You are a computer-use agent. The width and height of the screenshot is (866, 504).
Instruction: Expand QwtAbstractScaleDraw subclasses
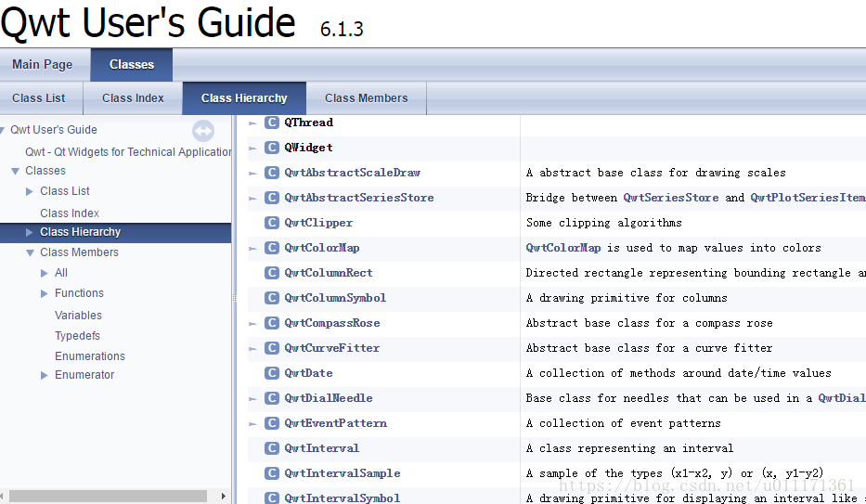click(253, 174)
